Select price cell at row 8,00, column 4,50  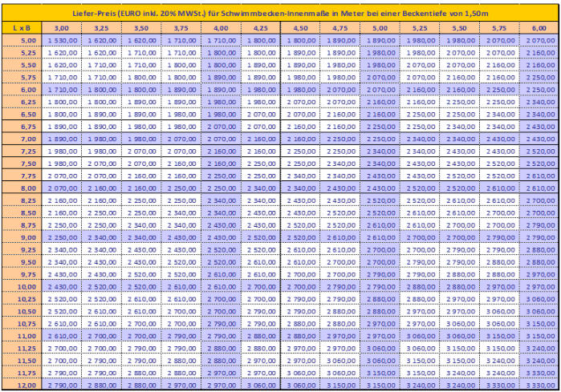[x=300, y=188]
